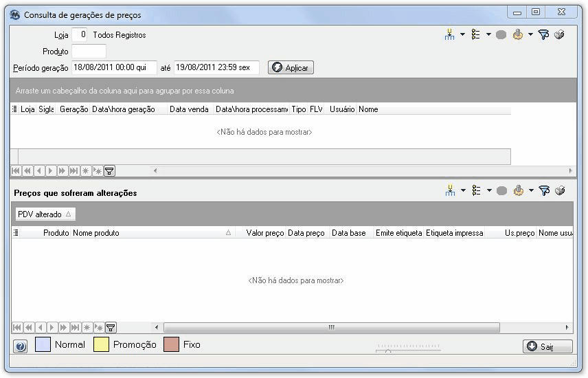Image resolution: width=588 pixels, height=378 pixels.
Task: Click the Aplicar button
Action: tap(291, 67)
